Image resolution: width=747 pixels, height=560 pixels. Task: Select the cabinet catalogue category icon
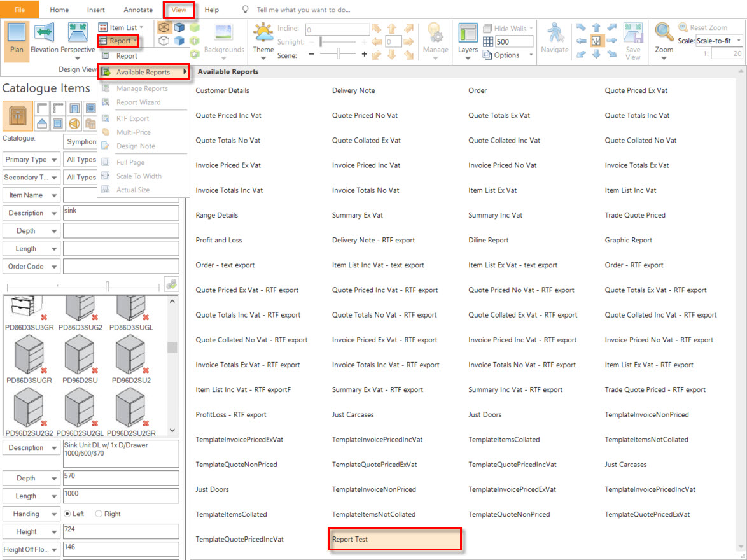tap(18, 116)
